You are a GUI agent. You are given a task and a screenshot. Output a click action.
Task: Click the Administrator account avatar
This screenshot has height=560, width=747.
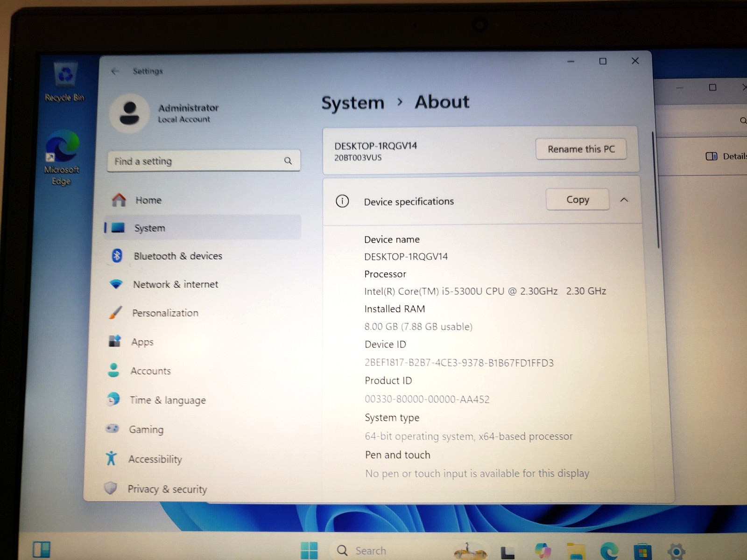(129, 113)
